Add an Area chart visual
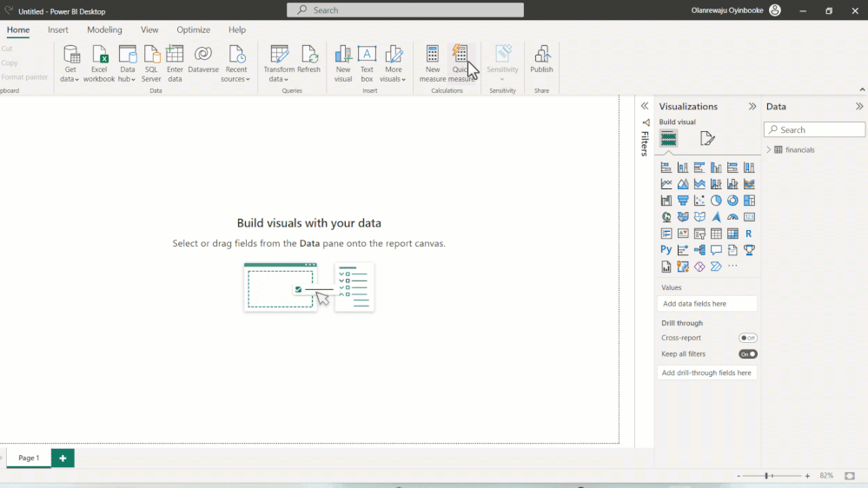The image size is (868, 488). pyautogui.click(x=683, y=184)
